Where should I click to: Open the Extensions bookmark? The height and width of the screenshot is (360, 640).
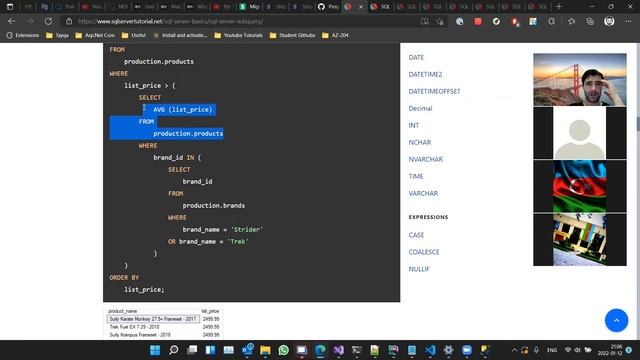point(23,36)
